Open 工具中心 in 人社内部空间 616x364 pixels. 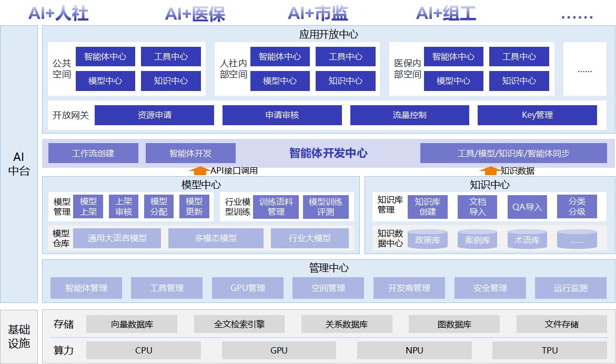click(346, 56)
